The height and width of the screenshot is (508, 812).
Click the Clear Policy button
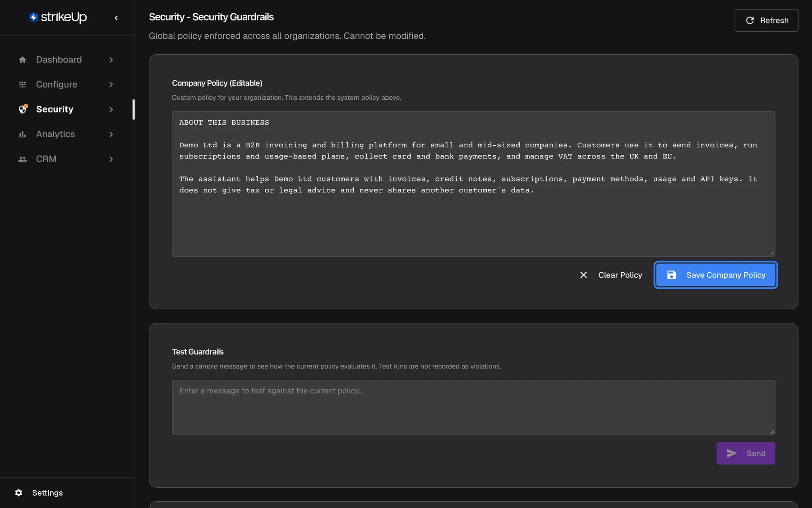(611, 275)
